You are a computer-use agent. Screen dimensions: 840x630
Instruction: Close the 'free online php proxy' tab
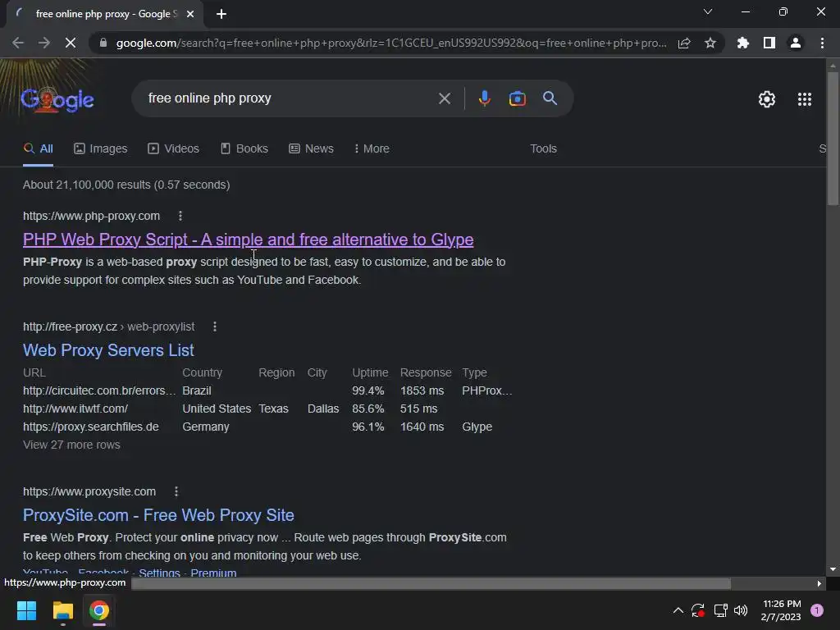click(x=190, y=14)
